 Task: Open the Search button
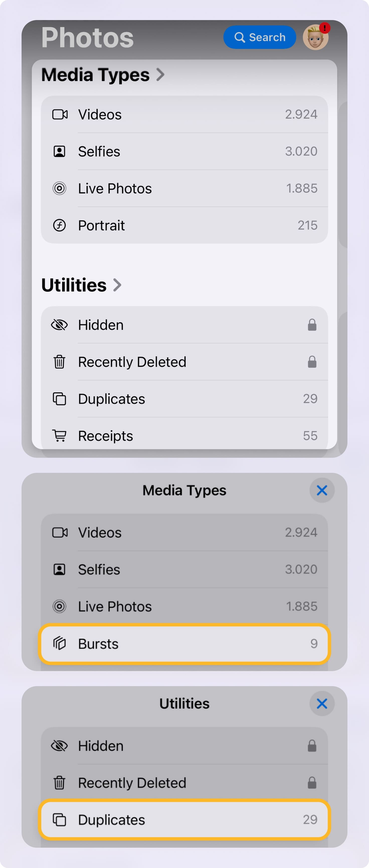[x=260, y=37]
